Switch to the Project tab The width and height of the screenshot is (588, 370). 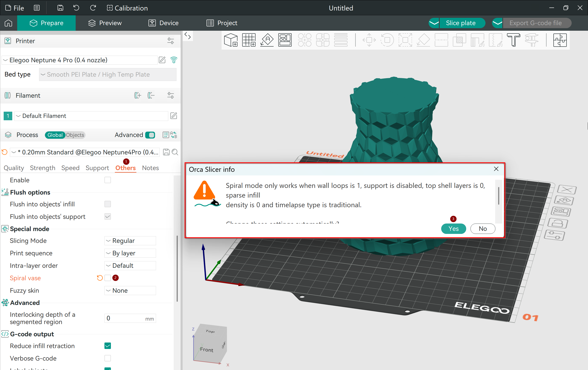(x=222, y=23)
